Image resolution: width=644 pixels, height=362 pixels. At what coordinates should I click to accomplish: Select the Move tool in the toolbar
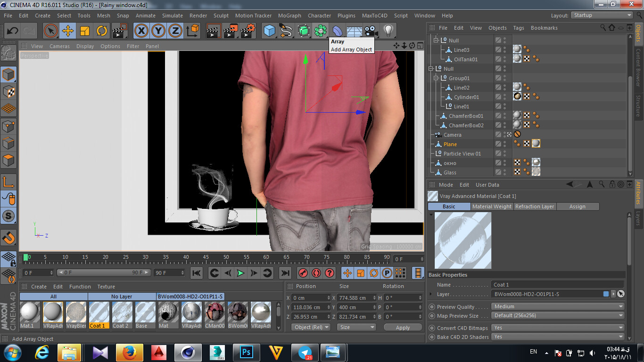tap(68, 31)
